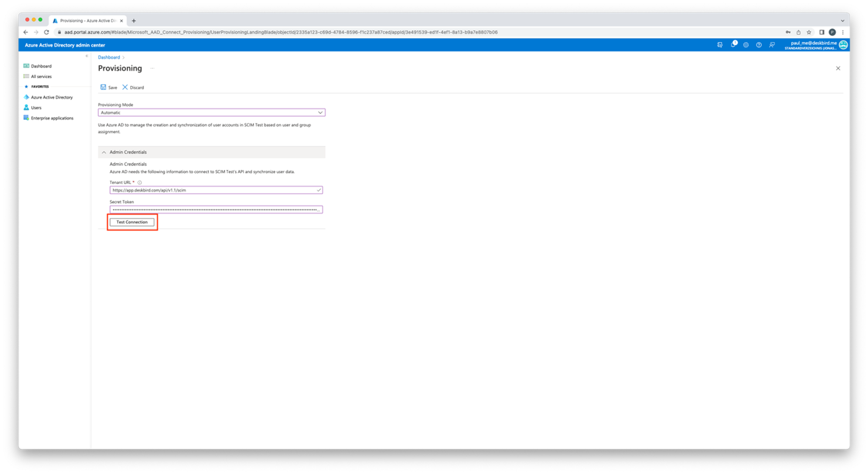The image size is (868, 473).
Task: Open the feedback icon in header
Action: point(772,45)
